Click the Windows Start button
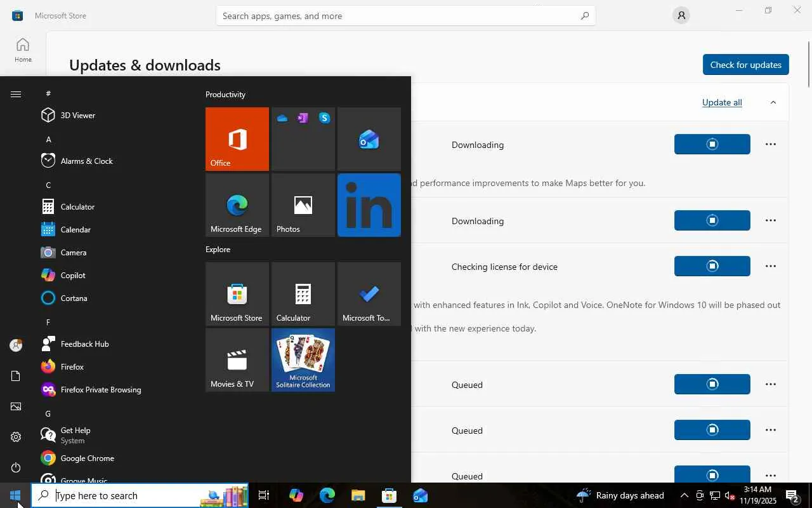The height and width of the screenshot is (508, 812). (x=15, y=495)
